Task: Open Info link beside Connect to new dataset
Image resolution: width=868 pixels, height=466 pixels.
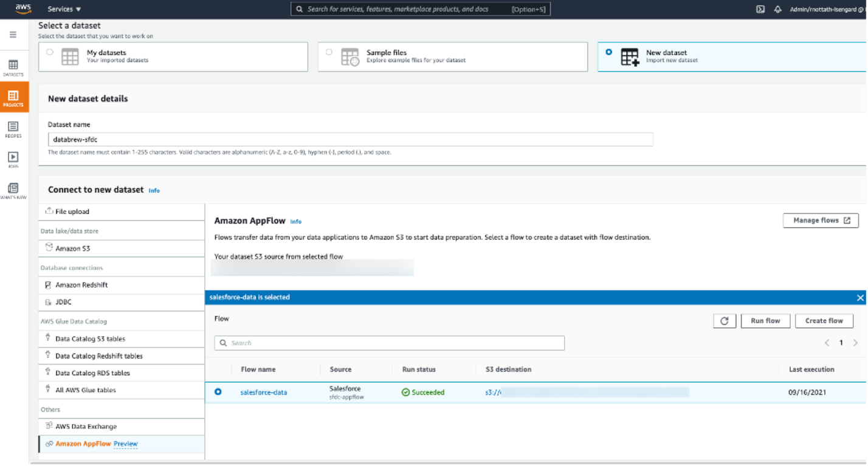Action: tap(154, 190)
